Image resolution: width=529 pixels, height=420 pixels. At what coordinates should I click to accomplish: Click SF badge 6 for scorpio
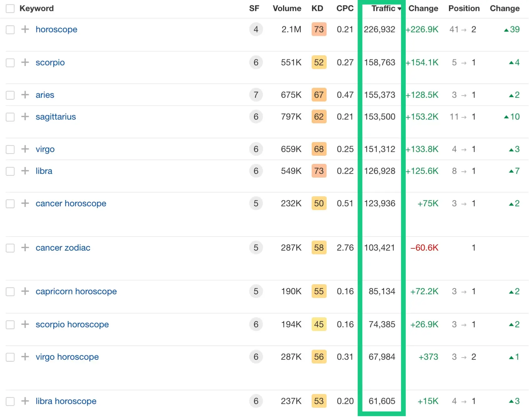[256, 62]
